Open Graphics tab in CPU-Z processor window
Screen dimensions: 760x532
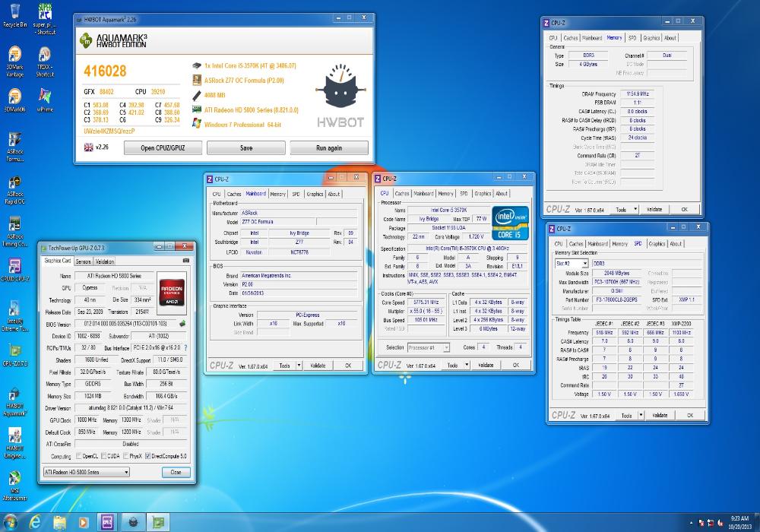click(x=483, y=193)
